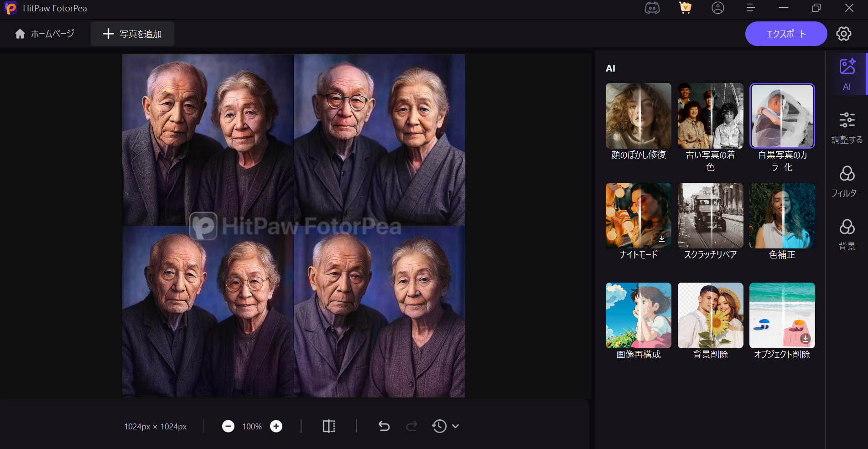Click the エクスポート export button
The width and height of the screenshot is (868, 449).
pos(786,34)
